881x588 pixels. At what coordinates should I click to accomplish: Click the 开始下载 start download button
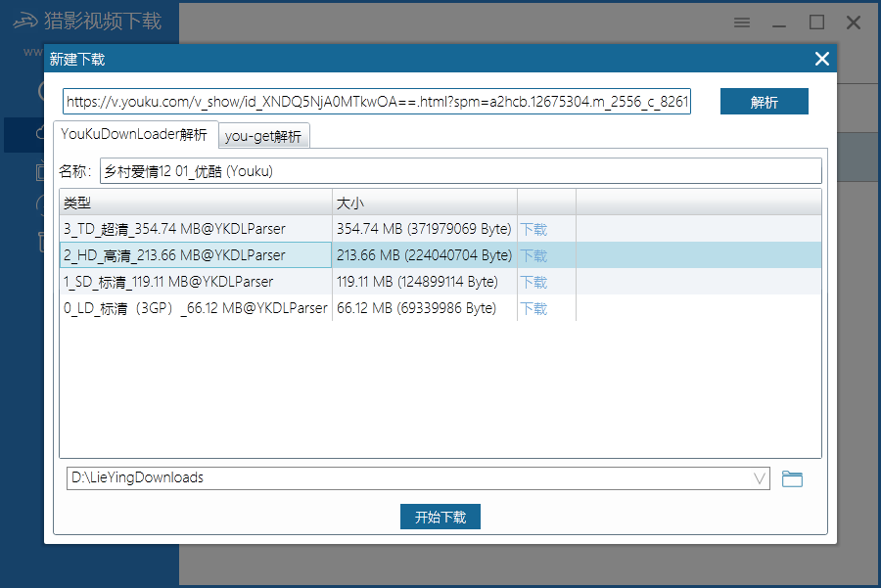[x=440, y=517]
